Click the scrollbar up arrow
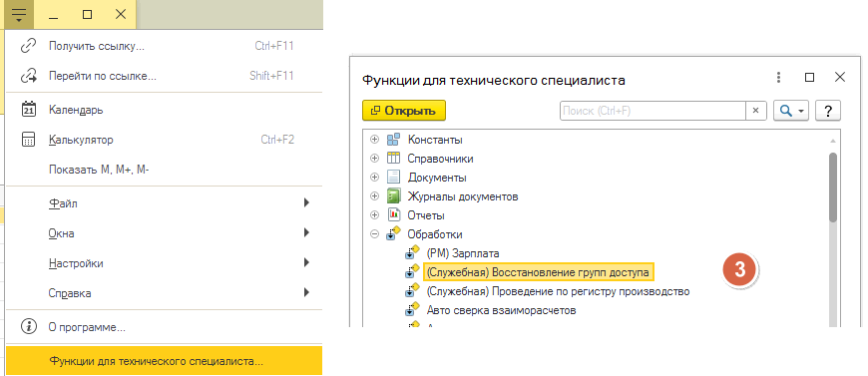868x376 pixels. click(833, 140)
